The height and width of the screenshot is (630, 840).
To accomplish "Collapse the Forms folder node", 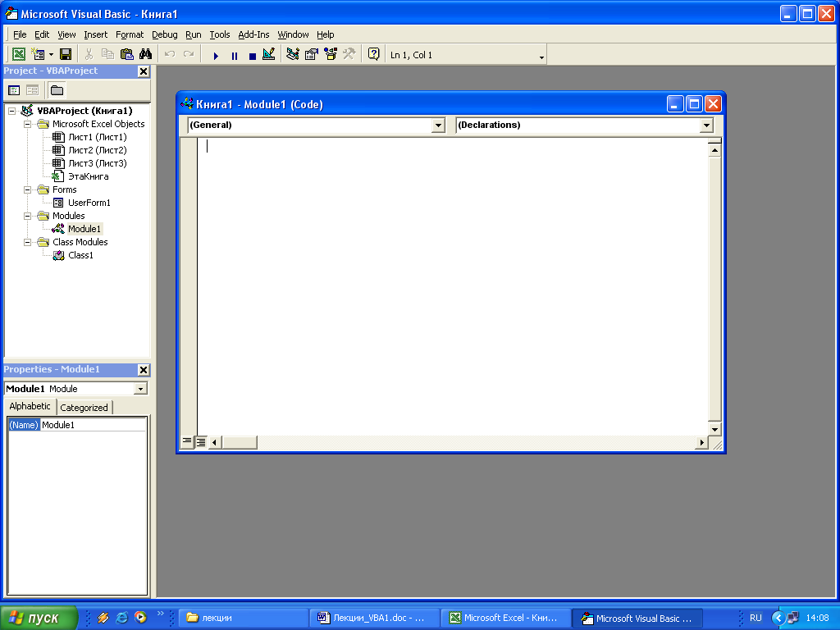I will (x=27, y=189).
